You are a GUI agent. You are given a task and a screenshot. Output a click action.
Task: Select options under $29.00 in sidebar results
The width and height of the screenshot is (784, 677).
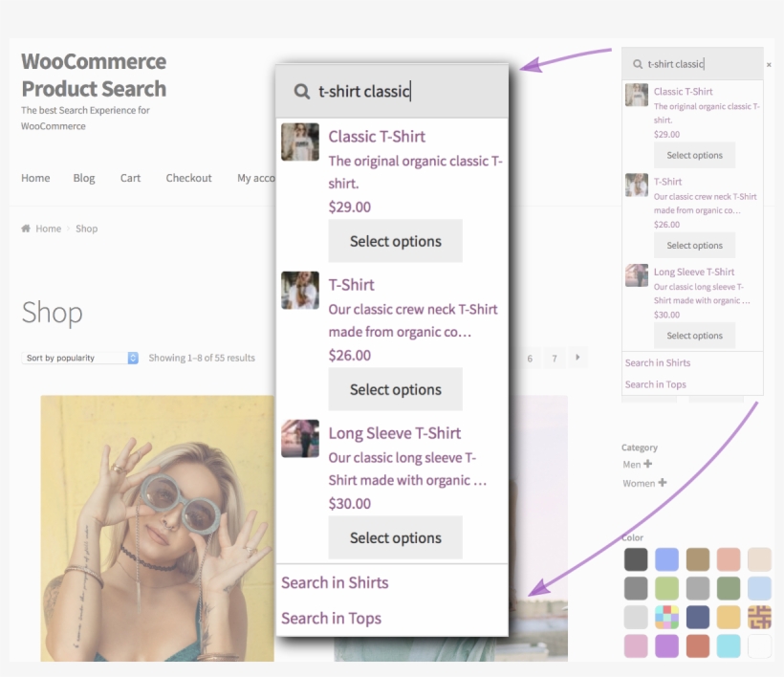(694, 155)
